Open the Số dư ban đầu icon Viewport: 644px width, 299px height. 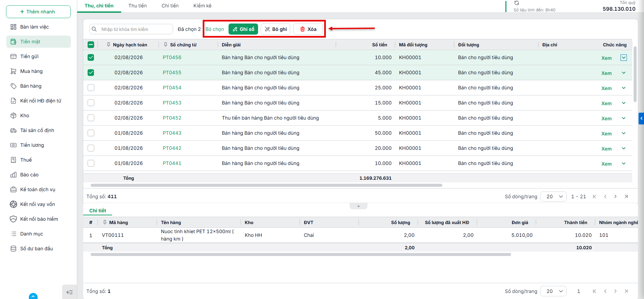click(13, 249)
